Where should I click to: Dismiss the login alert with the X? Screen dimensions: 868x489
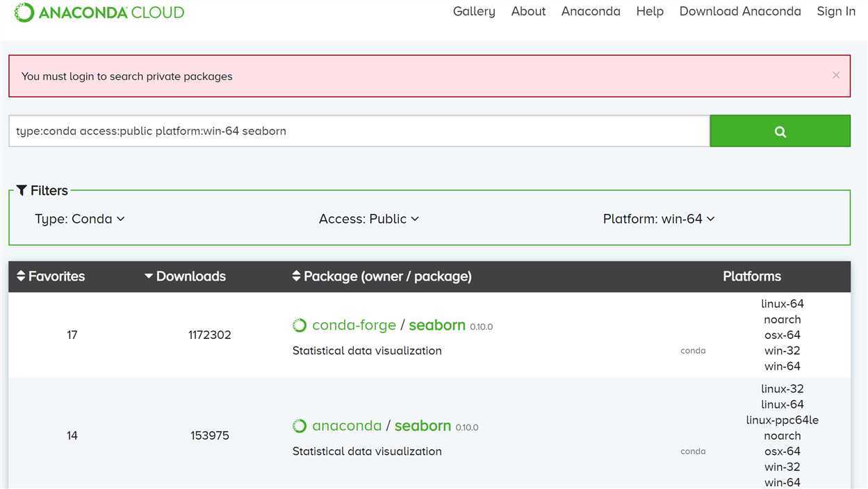[836, 75]
